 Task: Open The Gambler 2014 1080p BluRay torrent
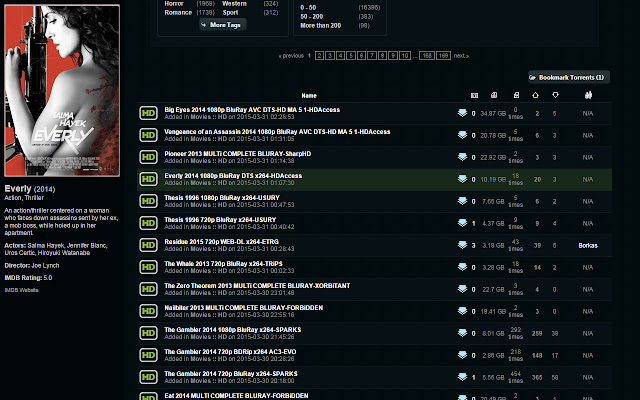(x=233, y=329)
